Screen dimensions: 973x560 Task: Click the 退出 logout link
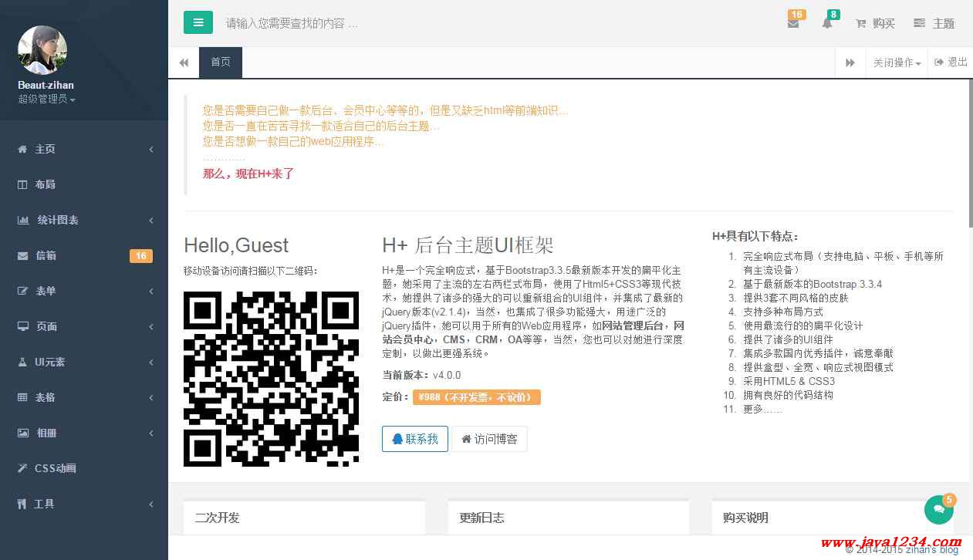click(951, 62)
